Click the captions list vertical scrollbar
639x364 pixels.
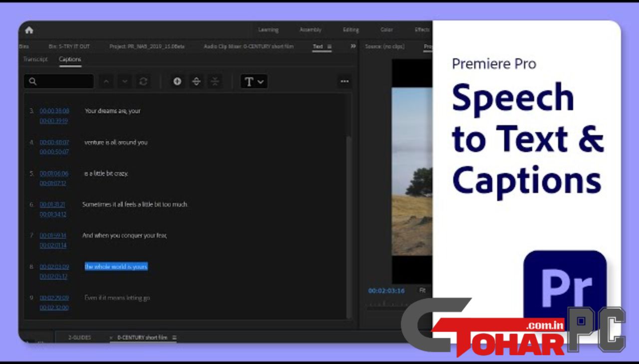point(349,227)
